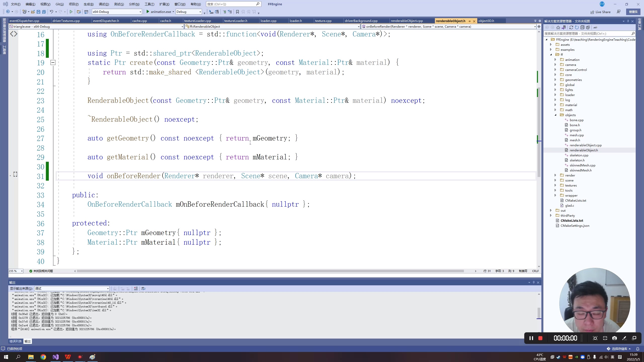Viewport: 644px width, 362px height.
Task: Pause the screen recording
Action: (x=531, y=338)
